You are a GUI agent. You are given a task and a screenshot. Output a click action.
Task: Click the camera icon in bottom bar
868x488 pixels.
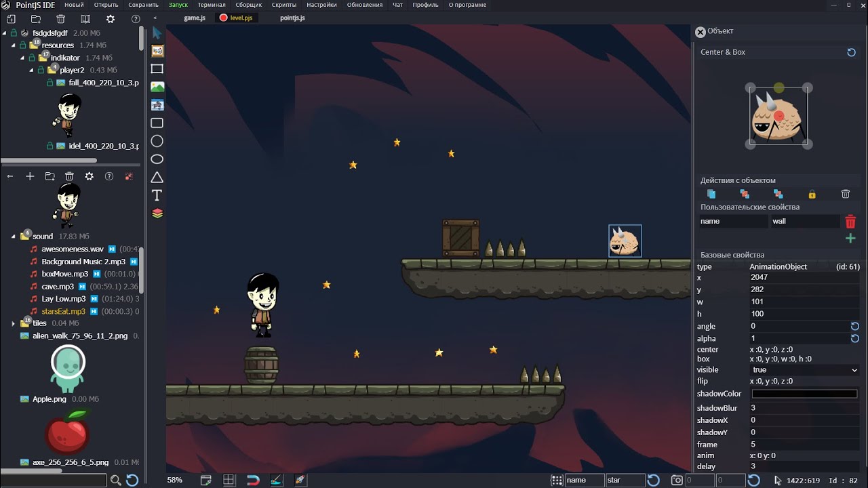coord(677,480)
